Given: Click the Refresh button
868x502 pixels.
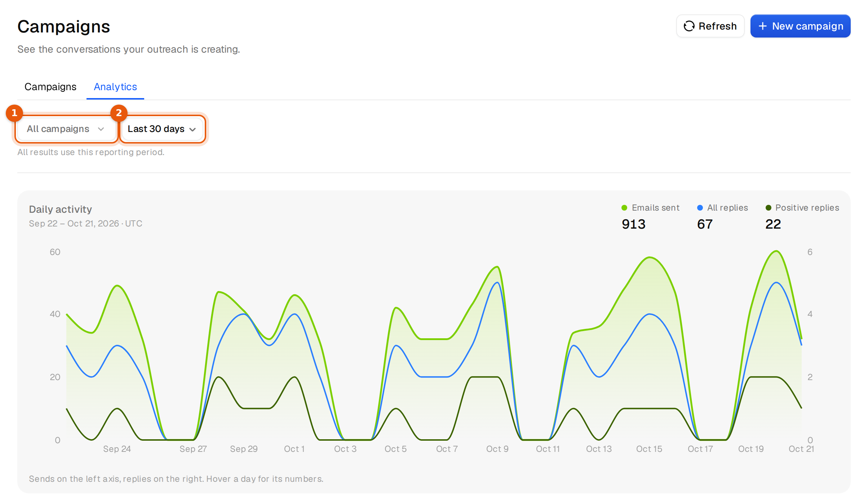Looking at the screenshot, I should pos(710,26).
